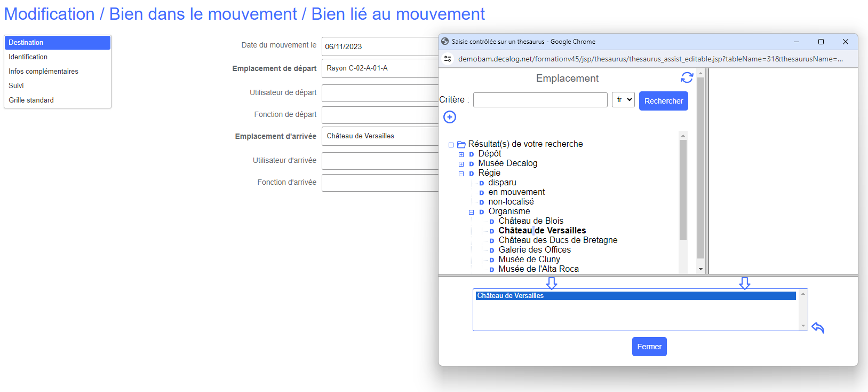Click the left blue down-arrow icon

[552, 283]
